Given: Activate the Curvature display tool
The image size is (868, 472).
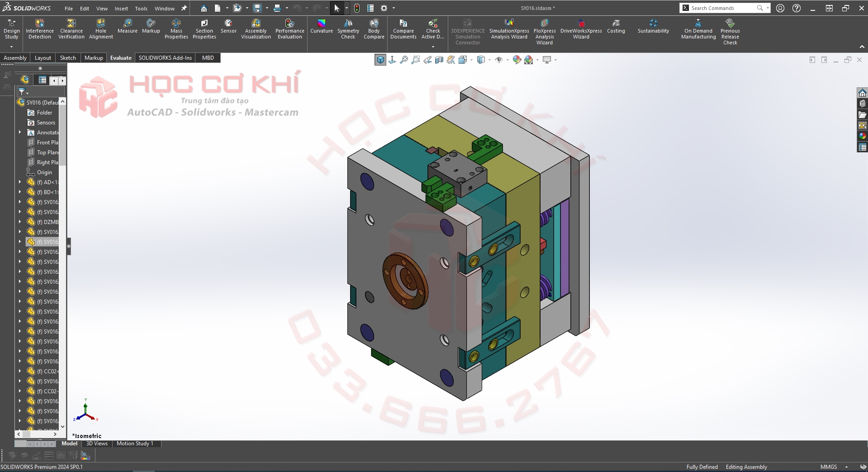Looking at the screenshot, I should click(322, 26).
